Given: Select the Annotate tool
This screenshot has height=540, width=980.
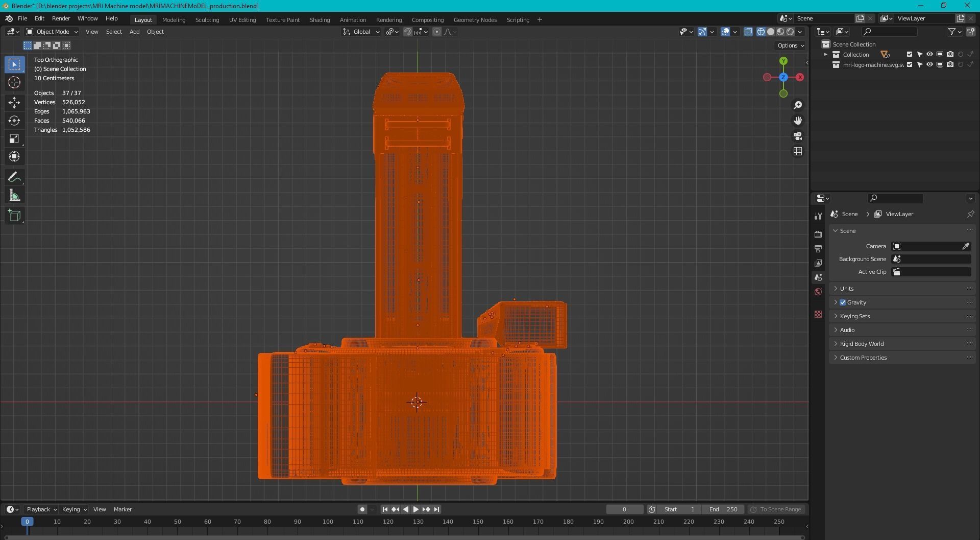Looking at the screenshot, I should pyautogui.click(x=14, y=177).
